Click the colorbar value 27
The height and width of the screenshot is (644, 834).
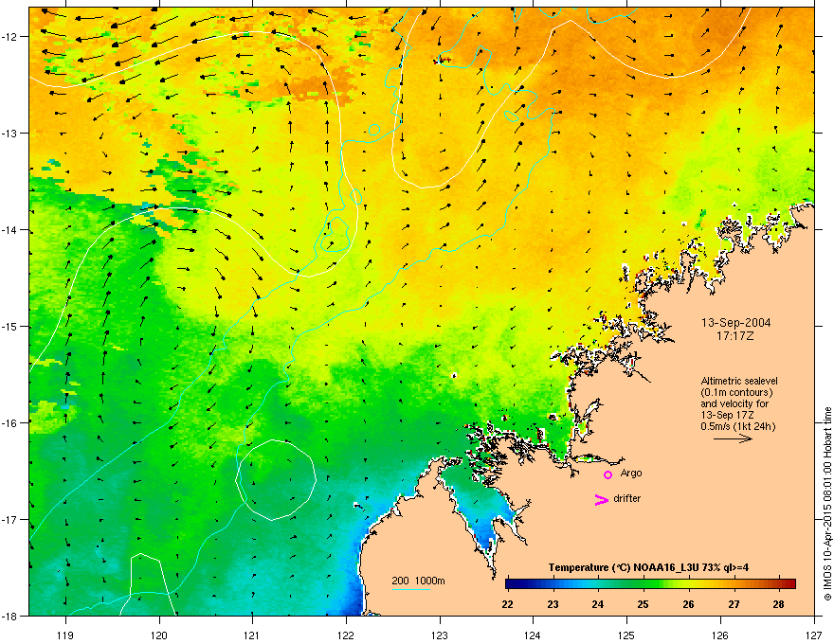coord(734,604)
